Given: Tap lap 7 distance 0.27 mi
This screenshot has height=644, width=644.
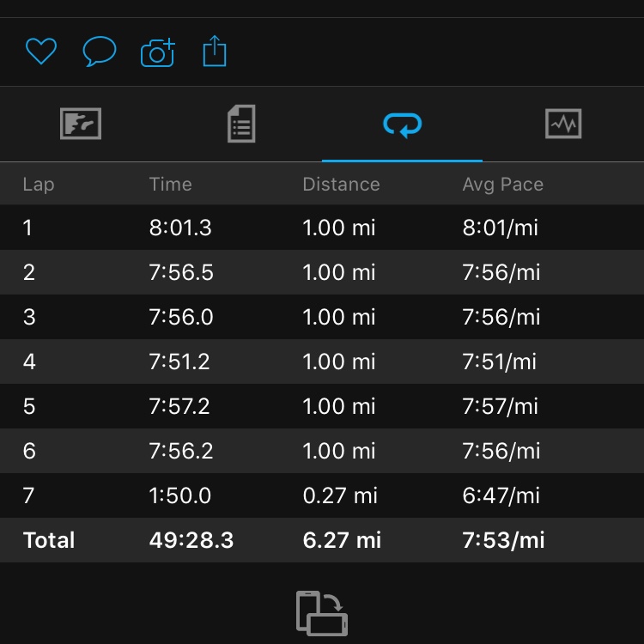Looking at the screenshot, I should [338, 495].
